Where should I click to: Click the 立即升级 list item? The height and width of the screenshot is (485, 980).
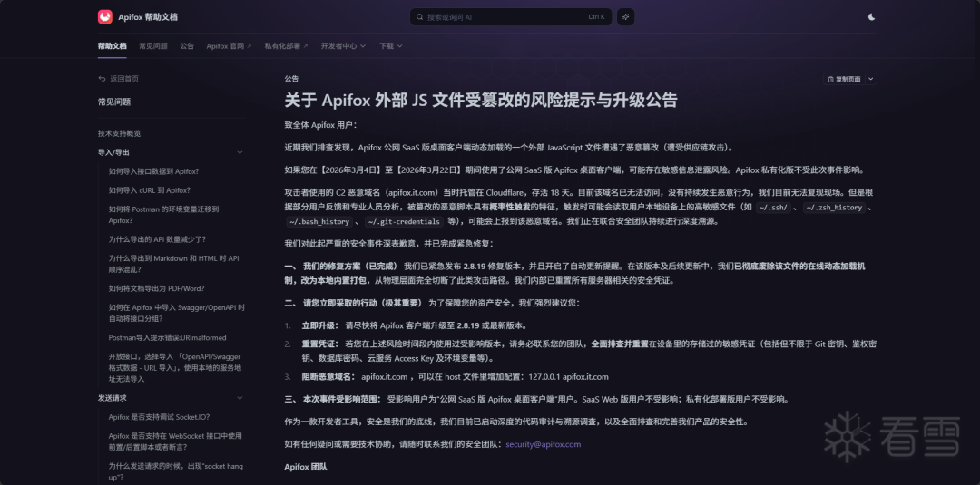(415, 325)
